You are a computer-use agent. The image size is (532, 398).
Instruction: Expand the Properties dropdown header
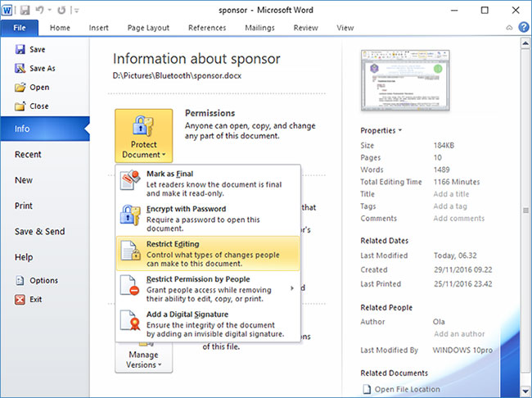pyautogui.click(x=381, y=130)
